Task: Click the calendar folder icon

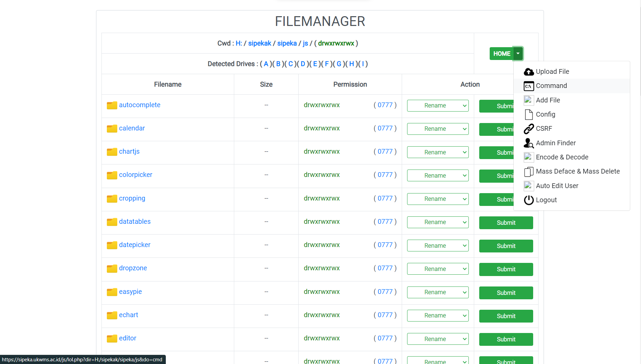Action: (112, 129)
